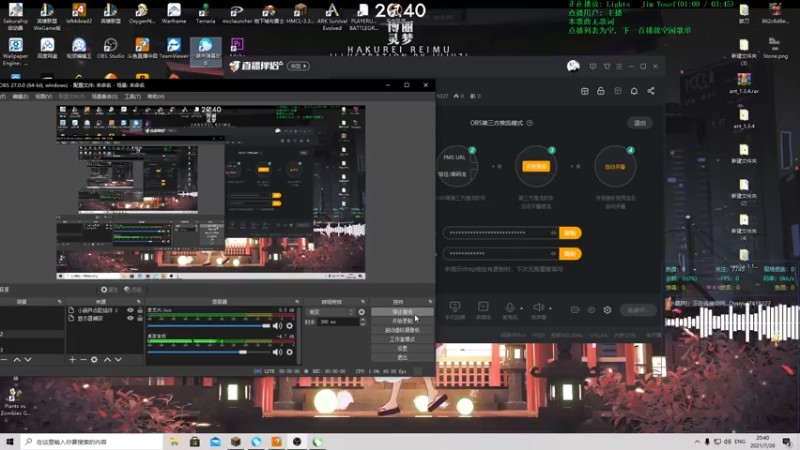Click speaker icon in streaming companion bottom bar
The image size is (800, 450).
coord(538,307)
